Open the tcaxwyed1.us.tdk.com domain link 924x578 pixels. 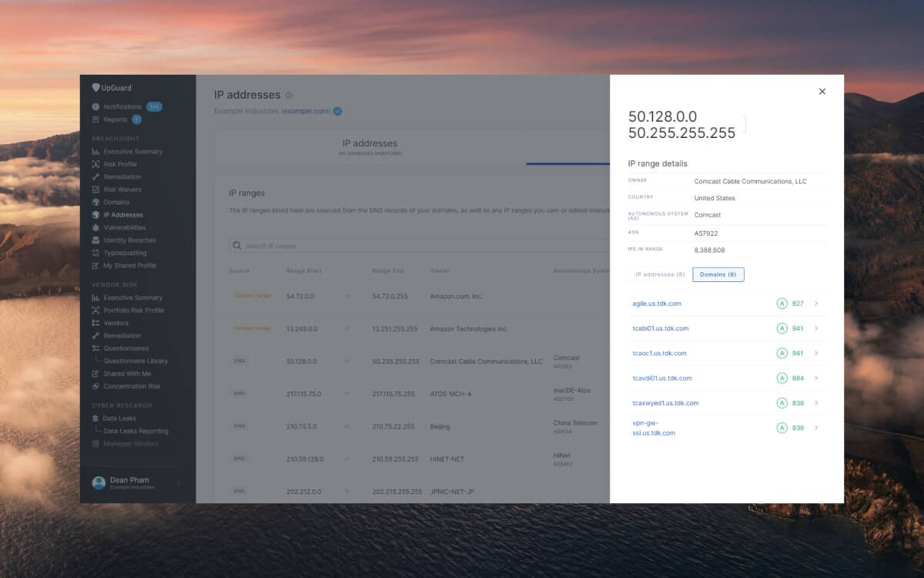[x=665, y=403]
